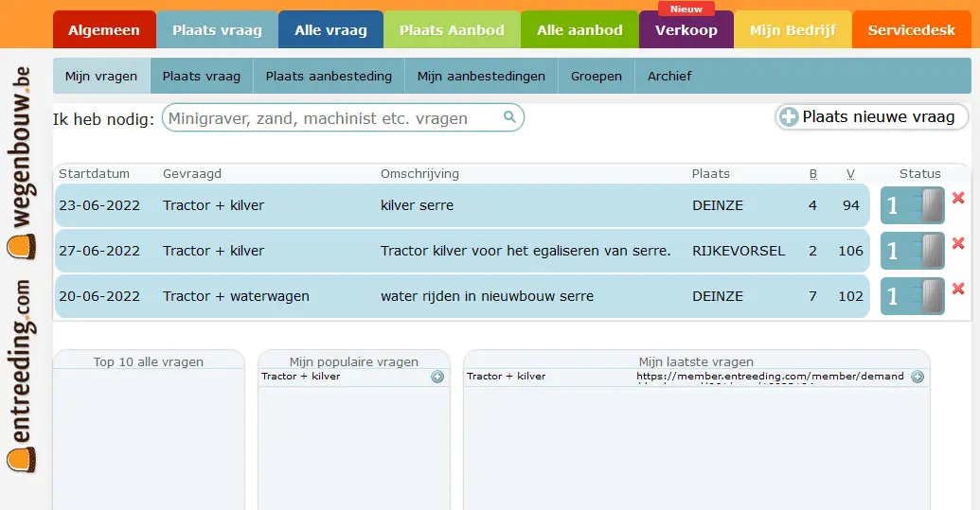The image size is (980, 510).
Task: Click the search magnifier icon
Action: (x=509, y=117)
